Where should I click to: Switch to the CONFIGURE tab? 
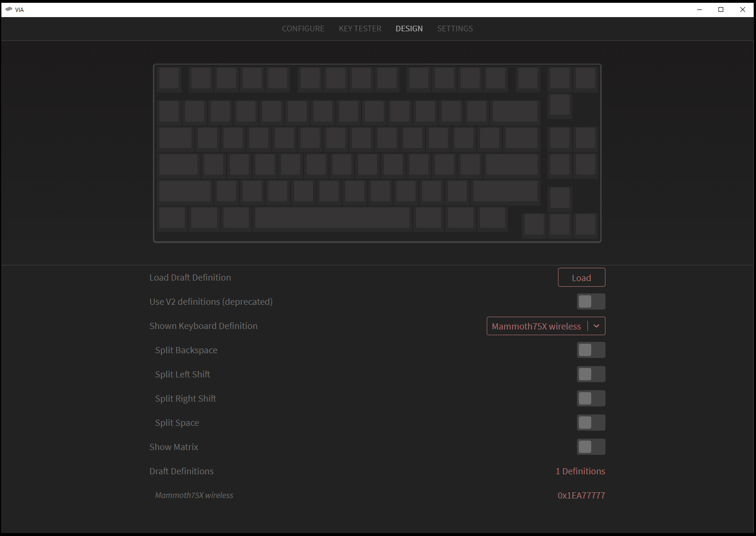[x=303, y=28]
